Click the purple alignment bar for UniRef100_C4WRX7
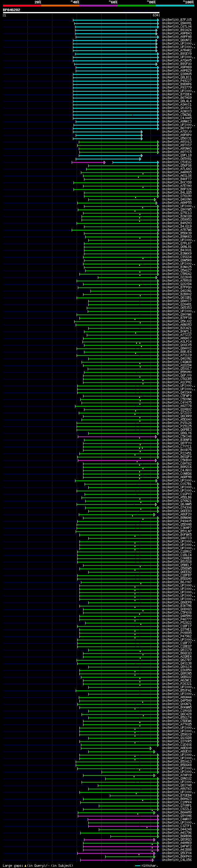Screen dimensions: 197x868 click(123, 819)
